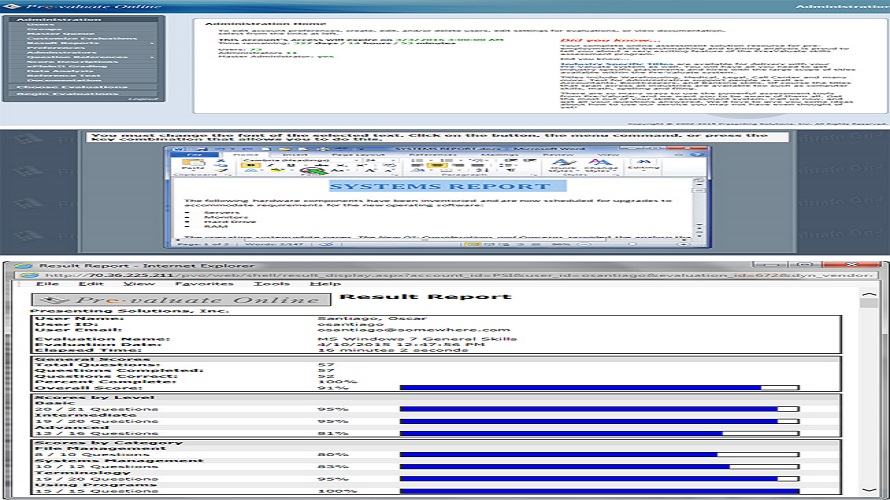The image size is (890, 500).
Task: Click the Prevaluate Online logo icon
Action: click(12, 6)
